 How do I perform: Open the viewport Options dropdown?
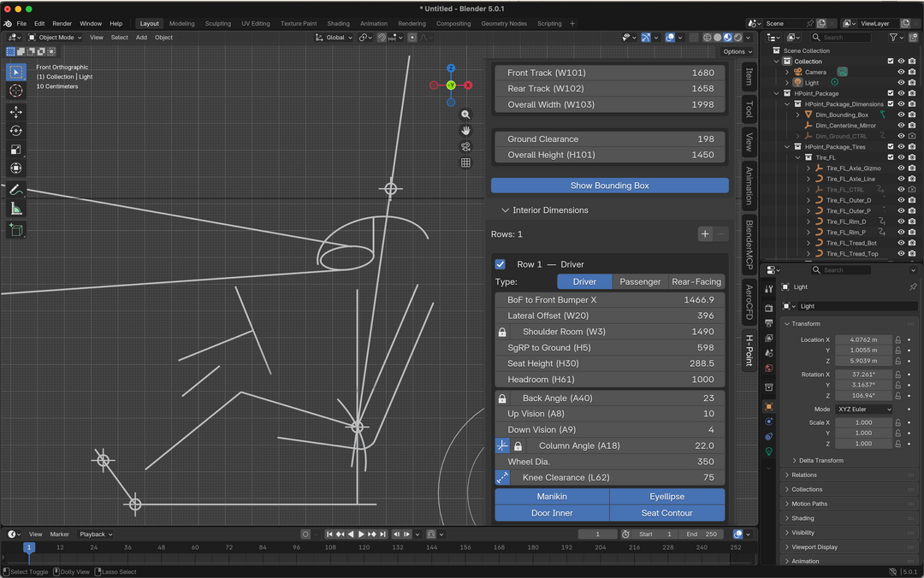pyautogui.click(x=737, y=51)
